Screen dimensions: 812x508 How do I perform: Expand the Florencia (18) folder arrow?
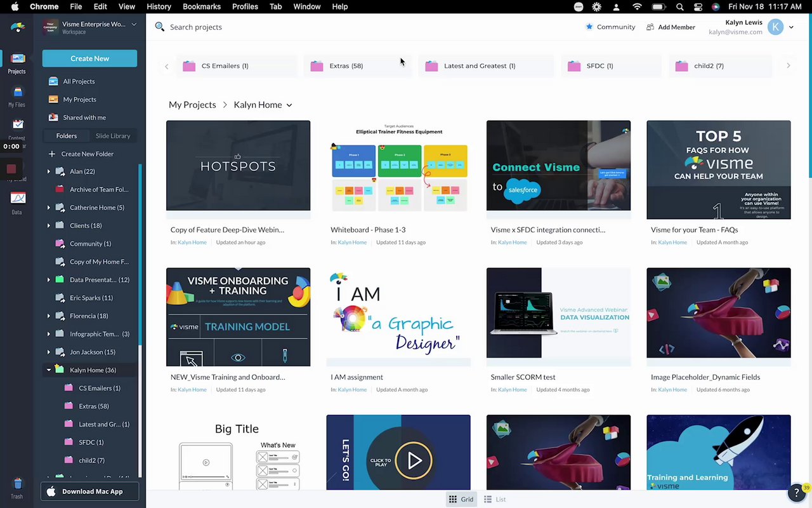click(x=49, y=316)
